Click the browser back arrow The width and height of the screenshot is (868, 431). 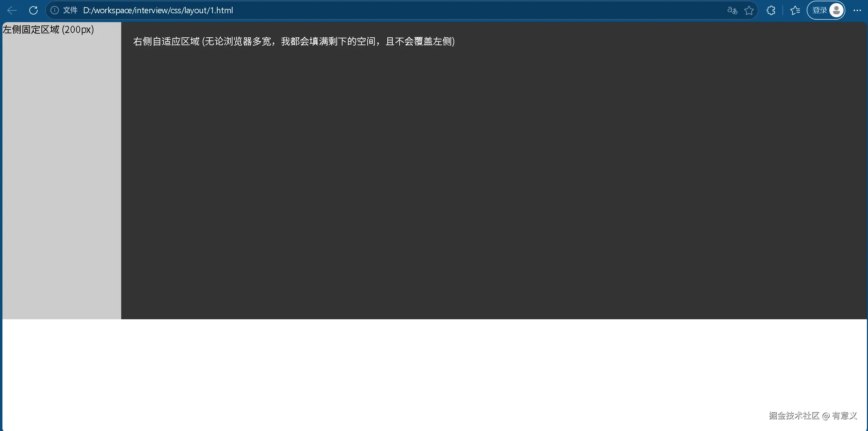[12, 11]
